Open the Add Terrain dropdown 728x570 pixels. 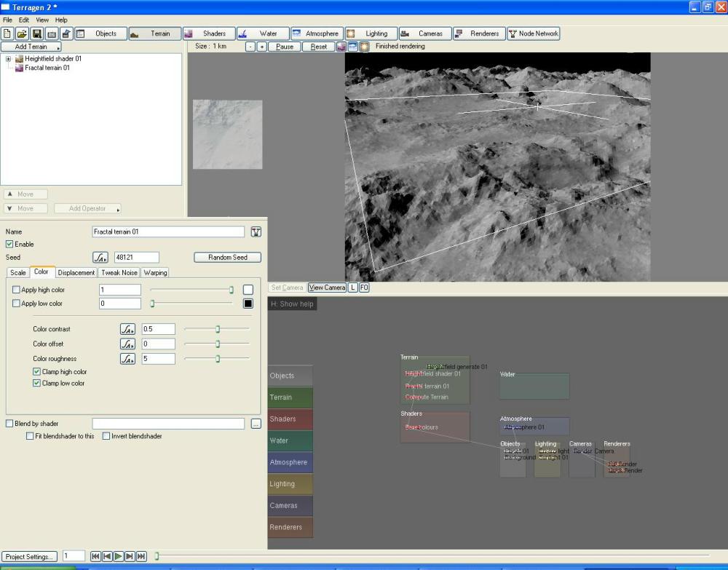point(31,47)
